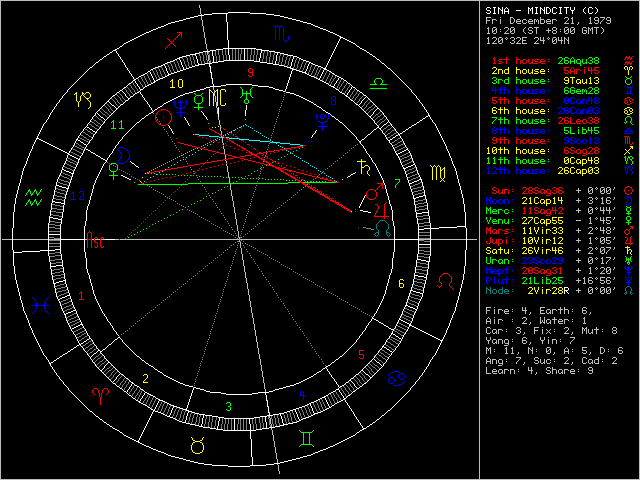Select the blue Pluto glyph in chart
The image size is (640, 480).
(x=324, y=121)
